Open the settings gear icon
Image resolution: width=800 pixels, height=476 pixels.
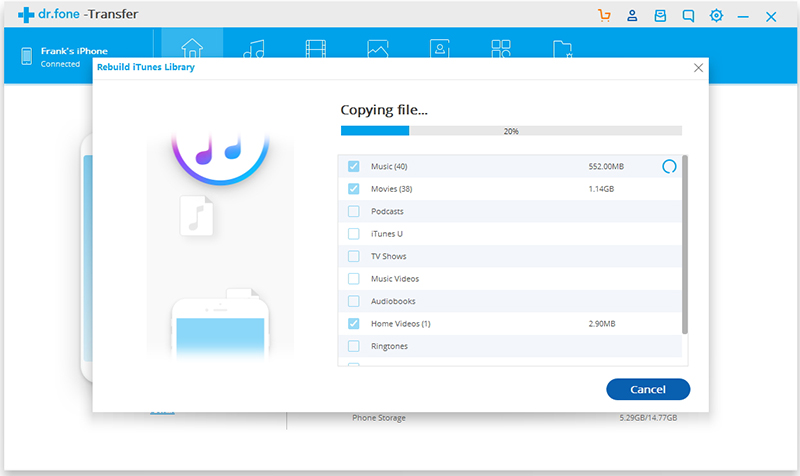point(716,15)
